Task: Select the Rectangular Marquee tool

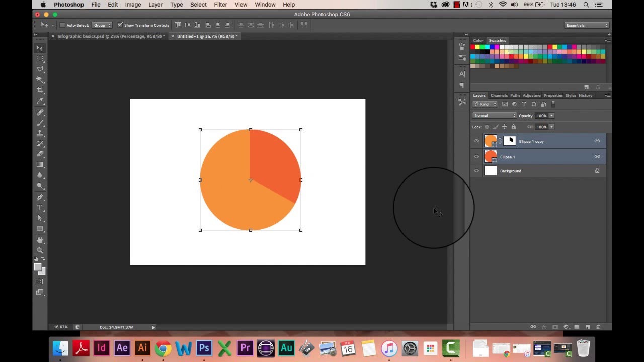Action: [40, 59]
